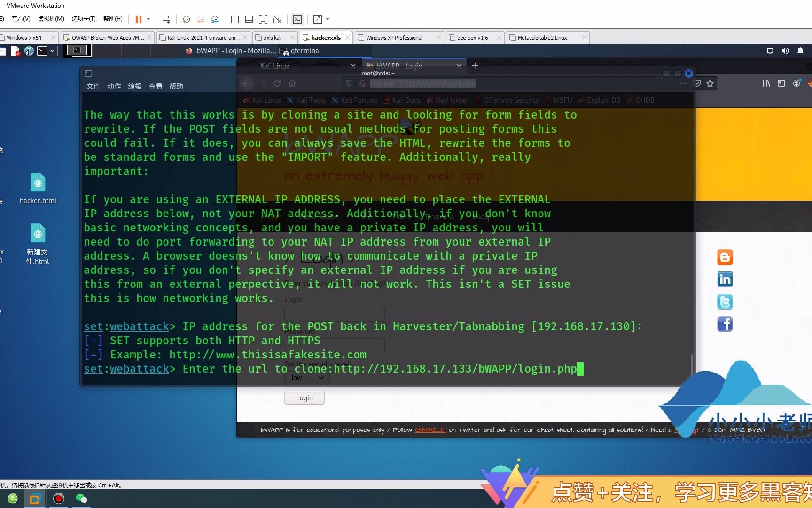Click the Login button on bWAPP page
Viewport: 812px width, 508px height.
click(x=304, y=398)
